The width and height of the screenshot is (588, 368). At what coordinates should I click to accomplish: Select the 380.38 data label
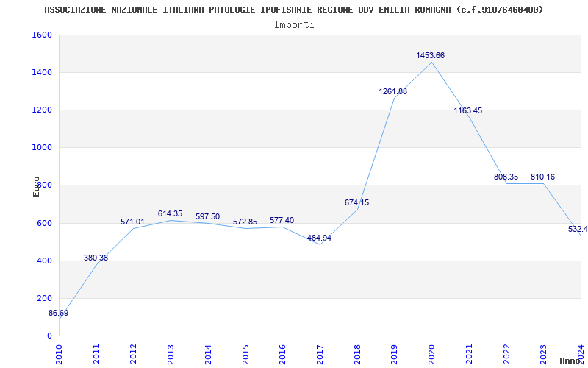[96, 258]
